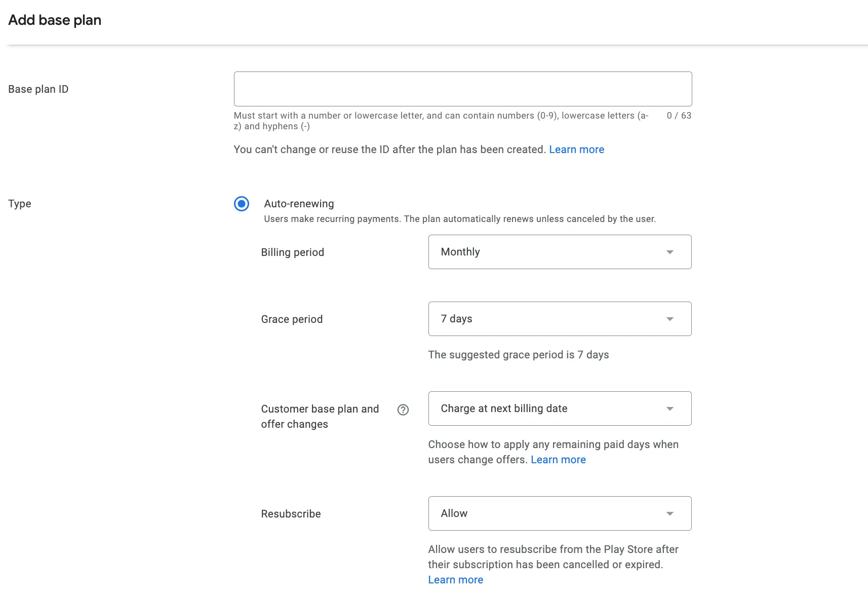Expand the Allow resubscribe dropdown
Screen dimensions: 868x593
click(547, 513)
